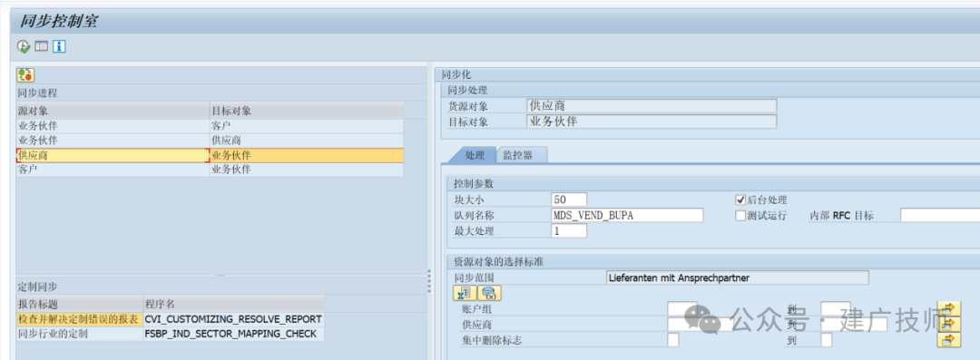Click the 目标对象 field showing 业务伙伴
Image resolution: width=980 pixels, height=360 pixels.
(x=652, y=122)
